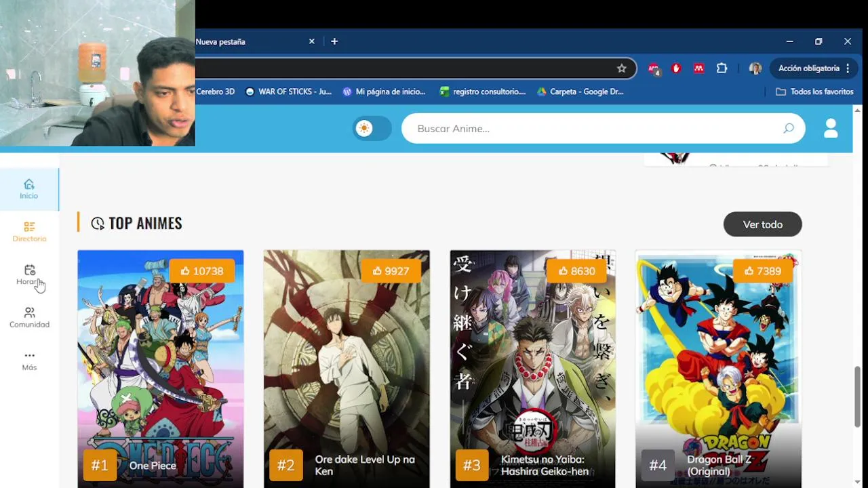Click the Ver todo button
868x488 pixels.
click(x=762, y=224)
